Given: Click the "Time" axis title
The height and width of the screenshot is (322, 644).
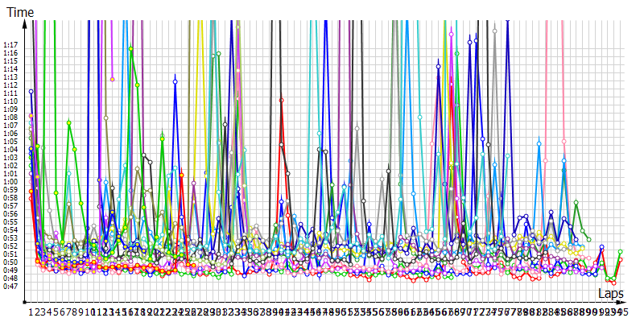Looking at the screenshot, I should pos(20,10).
